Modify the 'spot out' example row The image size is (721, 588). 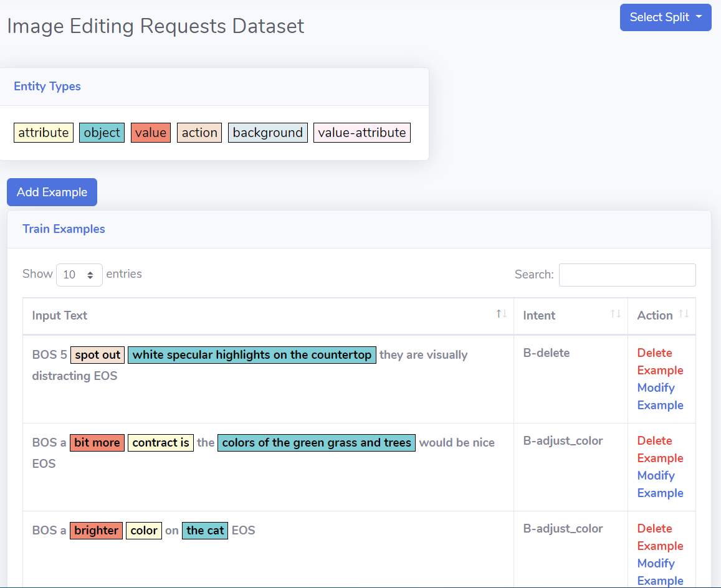pyautogui.click(x=659, y=396)
